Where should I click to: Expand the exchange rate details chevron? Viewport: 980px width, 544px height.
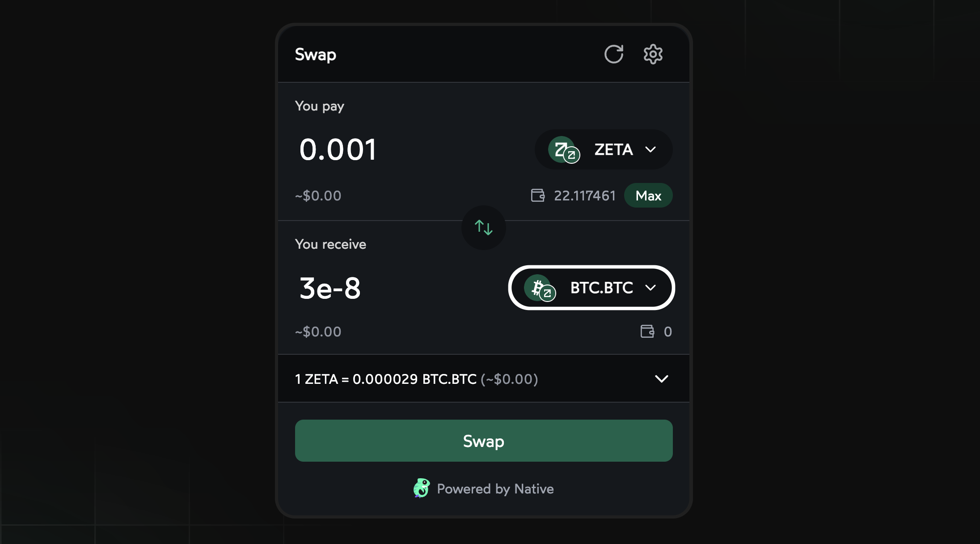(x=661, y=379)
